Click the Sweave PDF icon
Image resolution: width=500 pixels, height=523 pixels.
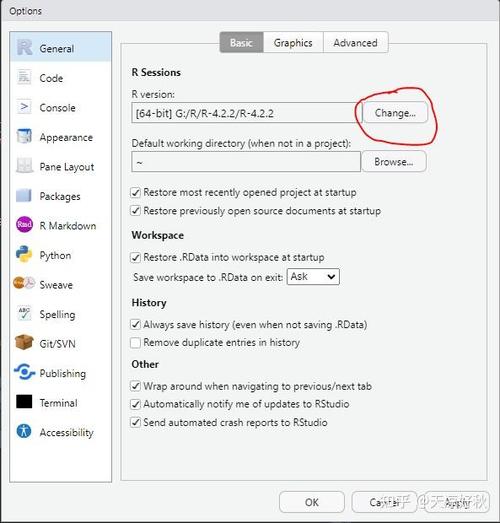24,283
